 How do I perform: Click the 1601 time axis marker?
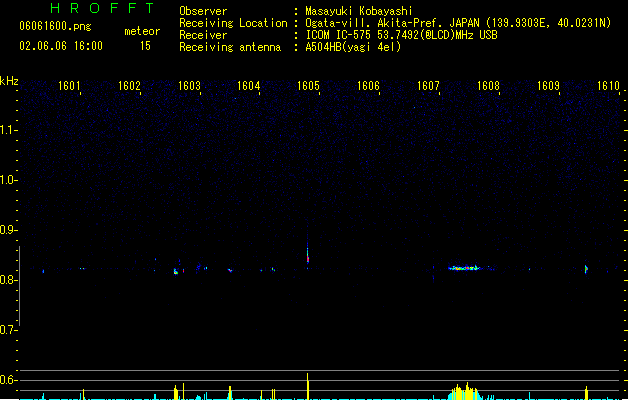pos(69,86)
